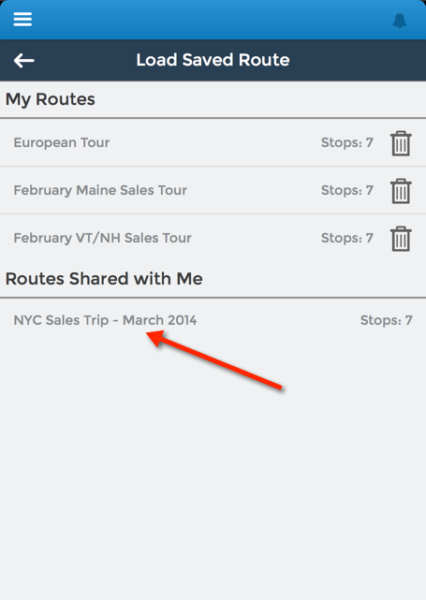Click the Load Saved Route title
The width and height of the screenshot is (426, 600).
tap(213, 60)
